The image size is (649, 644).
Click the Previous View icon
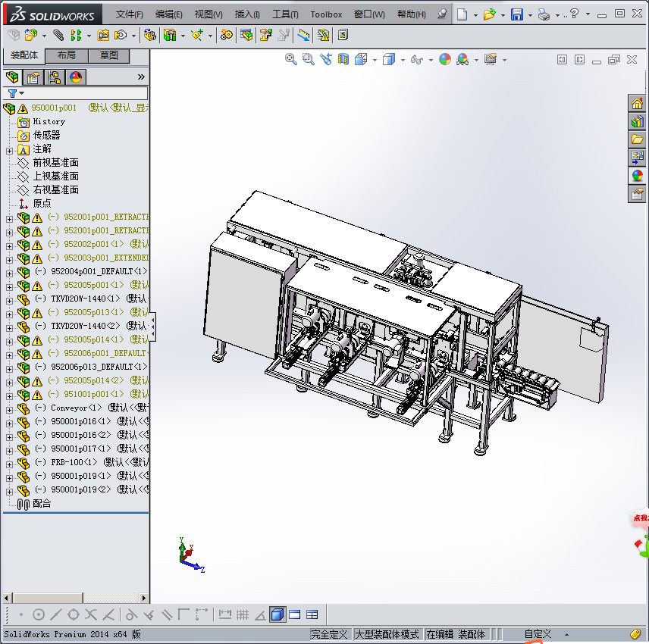coord(326,59)
